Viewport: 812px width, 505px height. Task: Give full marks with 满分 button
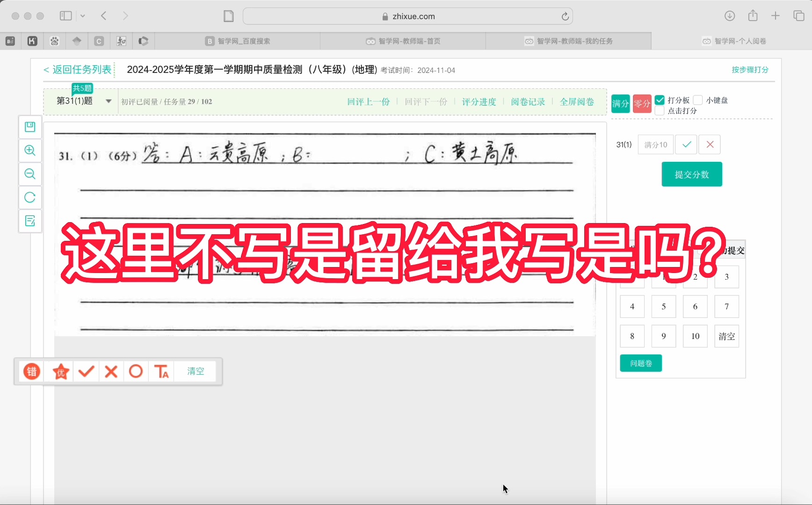point(621,104)
